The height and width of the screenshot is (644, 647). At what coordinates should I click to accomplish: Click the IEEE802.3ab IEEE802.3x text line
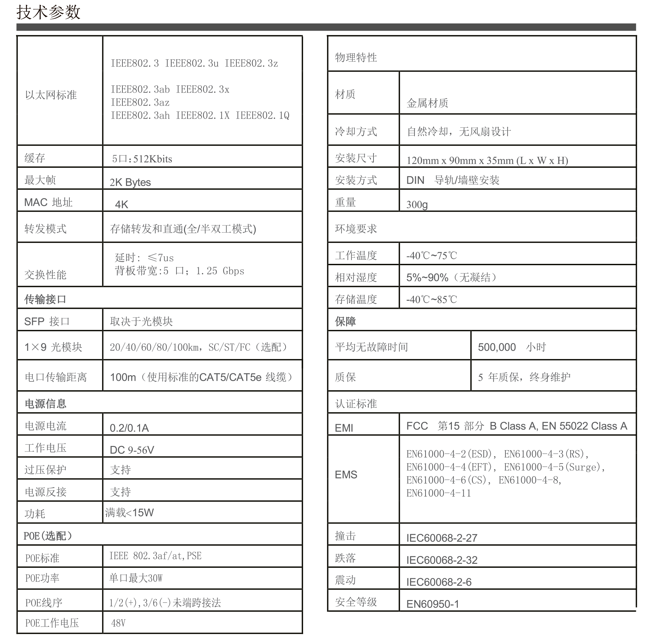[x=170, y=90]
